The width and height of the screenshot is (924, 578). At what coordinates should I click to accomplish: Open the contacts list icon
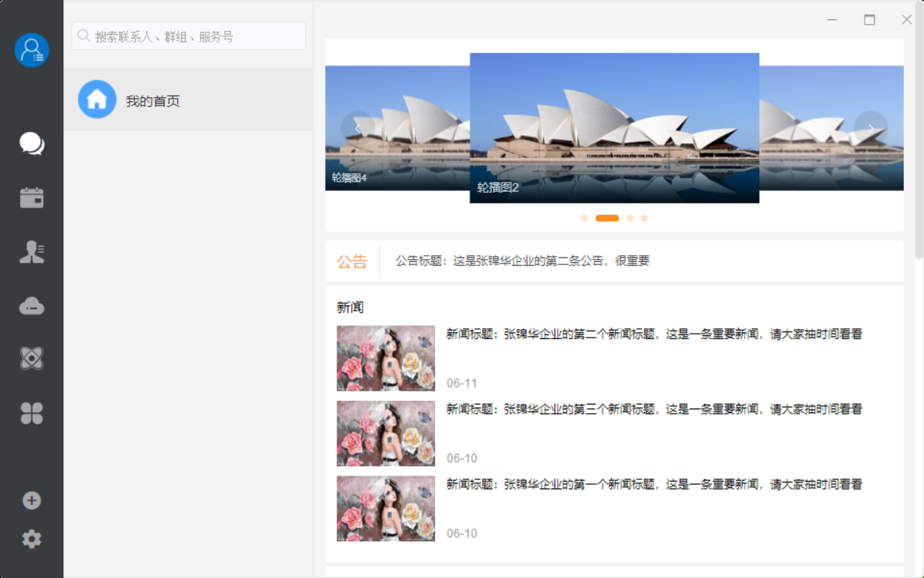pyautogui.click(x=32, y=252)
